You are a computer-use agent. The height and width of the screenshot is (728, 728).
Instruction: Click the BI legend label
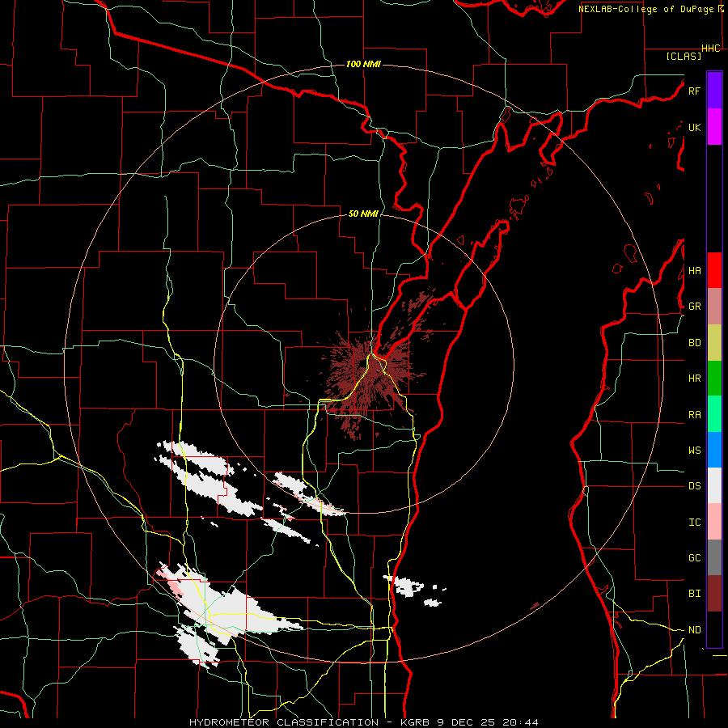pyautogui.click(x=694, y=594)
